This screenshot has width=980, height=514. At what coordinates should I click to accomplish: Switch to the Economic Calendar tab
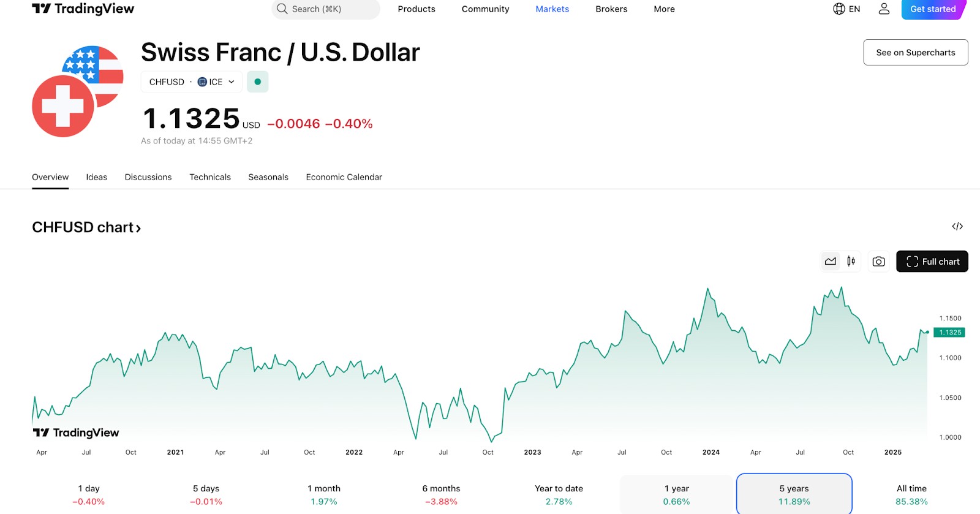pyautogui.click(x=344, y=177)
